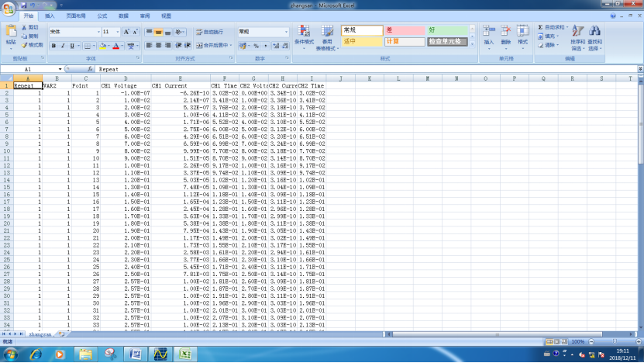Decrease font size with the small A icon
This screenshot has height=363, width=644.
pyautogui.click(x=135, y=32)
